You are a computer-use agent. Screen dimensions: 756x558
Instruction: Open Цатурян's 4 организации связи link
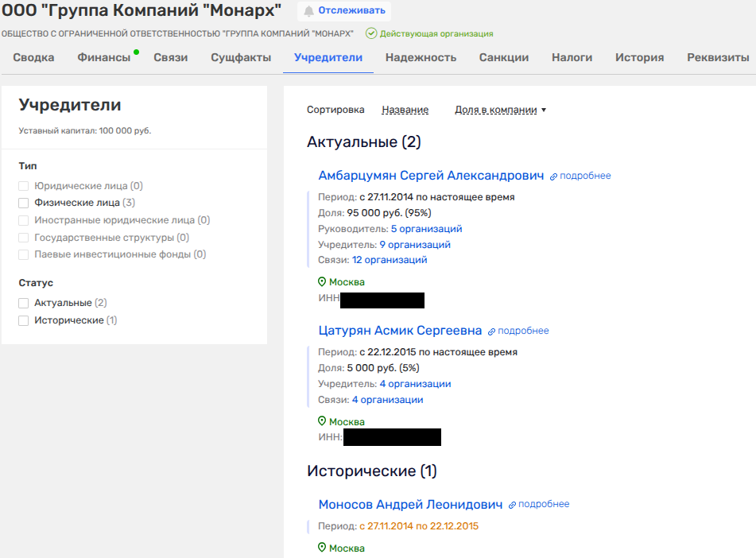click(x=387, y=400)
